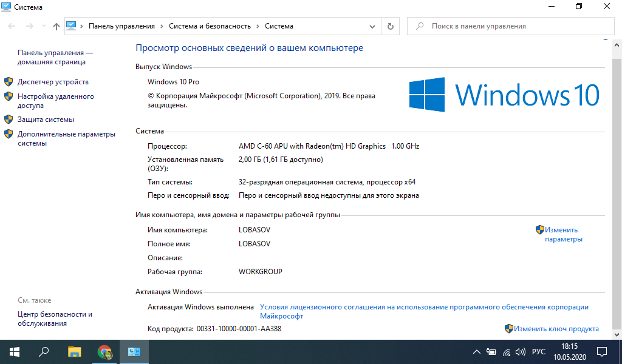Open the address bar history dropdown
This screenshot has width=622, height=364.
(x=372, y=26)
